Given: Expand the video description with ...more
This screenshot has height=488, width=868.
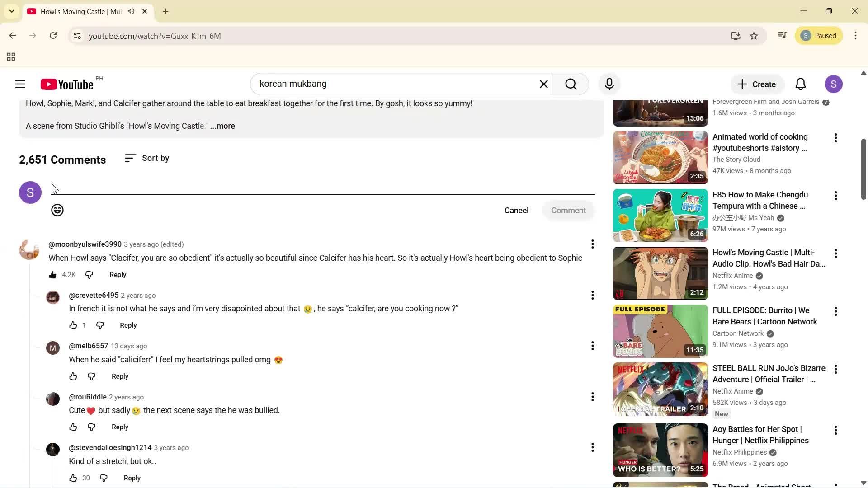Looking at the screenshot, I should [222, 126].
